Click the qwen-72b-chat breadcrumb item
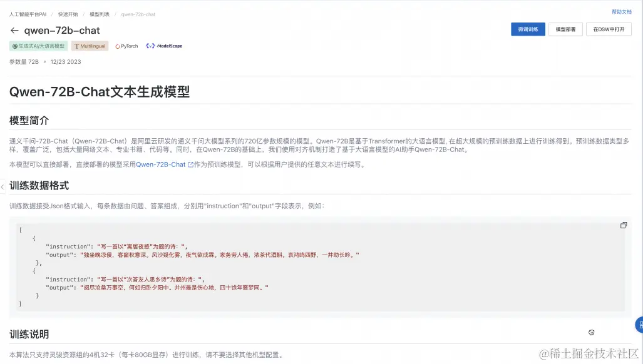The height and width of the screenshot is (364, 643). [x=138, y=14]
